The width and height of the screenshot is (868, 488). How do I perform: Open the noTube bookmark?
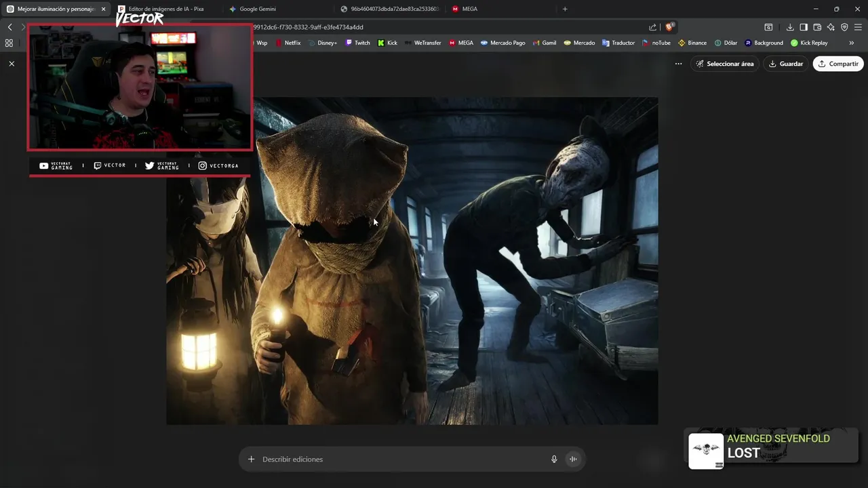(656, 43)
